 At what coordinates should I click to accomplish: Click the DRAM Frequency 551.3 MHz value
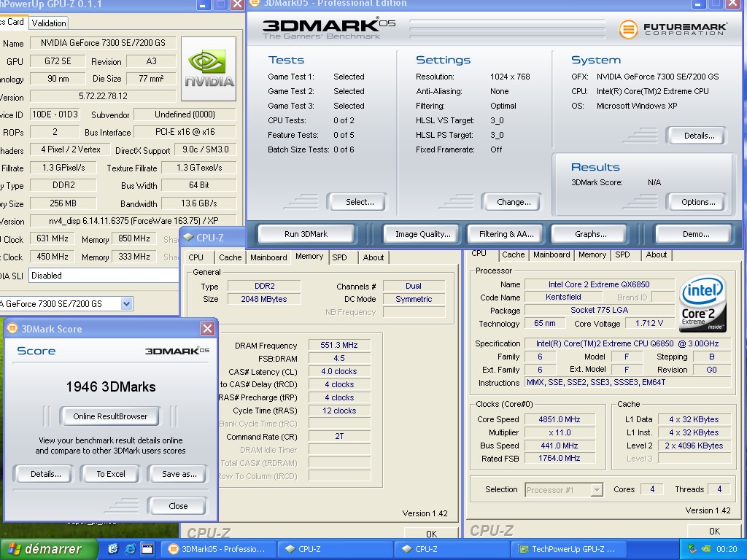click(x=339, y=345)
